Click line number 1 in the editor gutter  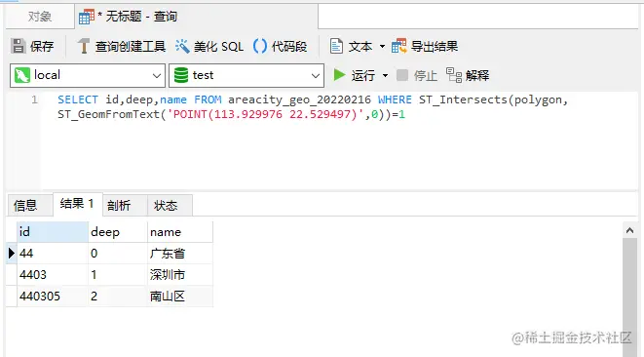pos(34,99)
